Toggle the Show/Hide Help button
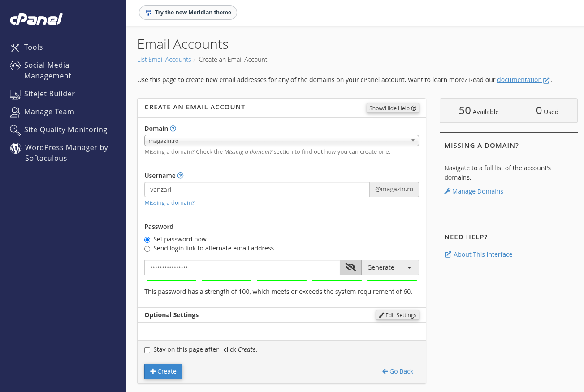 (393, 108)
